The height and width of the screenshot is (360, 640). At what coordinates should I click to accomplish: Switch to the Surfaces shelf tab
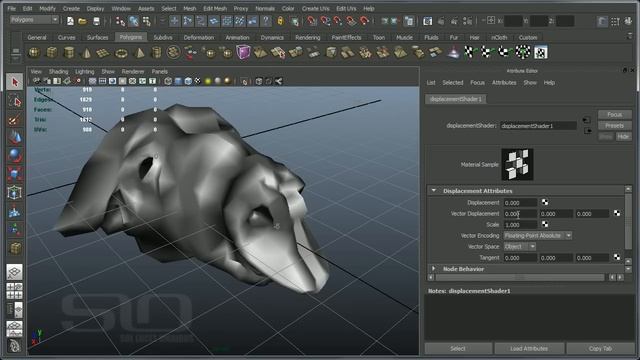(97, 37)
